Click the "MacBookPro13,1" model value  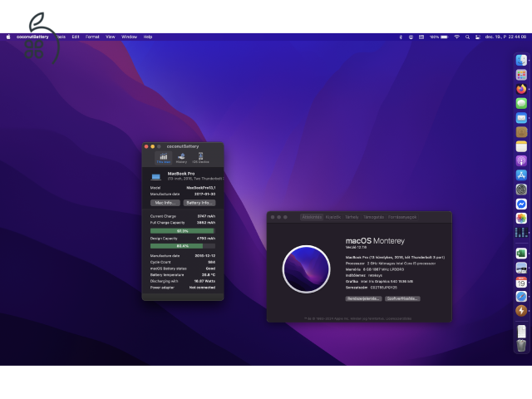pyautogui.click(x=201, y=188)
